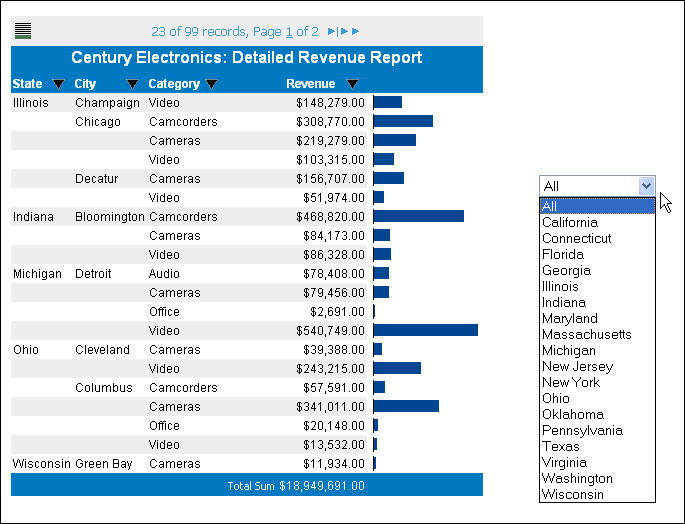
Task: Choose the highlighted All option in list
Action: pyautogui.click(x=551, y=206)
